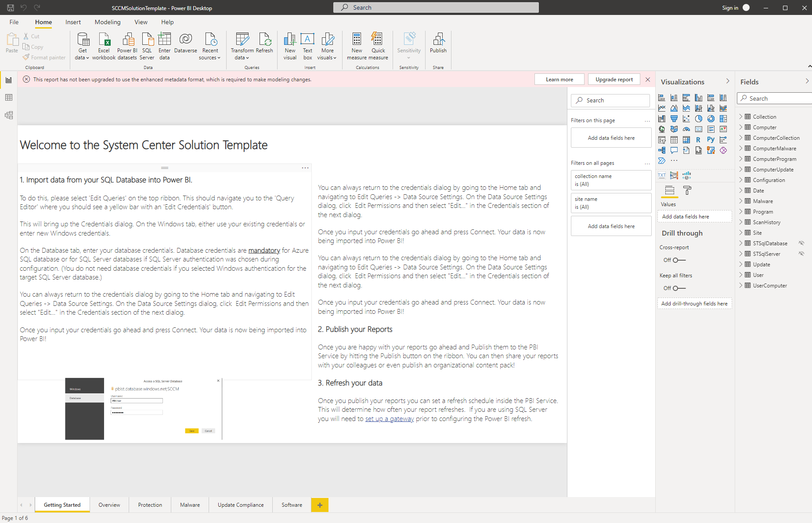This screenshot has width=812, height=523.
Task: Go to the Software page tab
Action: pos(292,505)
